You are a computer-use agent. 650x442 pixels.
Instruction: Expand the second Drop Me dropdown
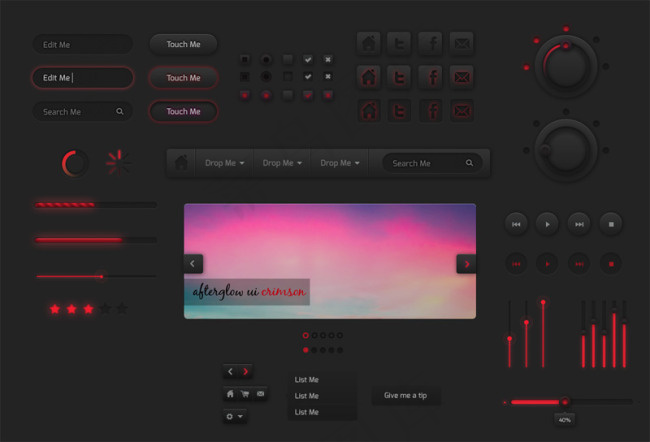pos(282,163)
